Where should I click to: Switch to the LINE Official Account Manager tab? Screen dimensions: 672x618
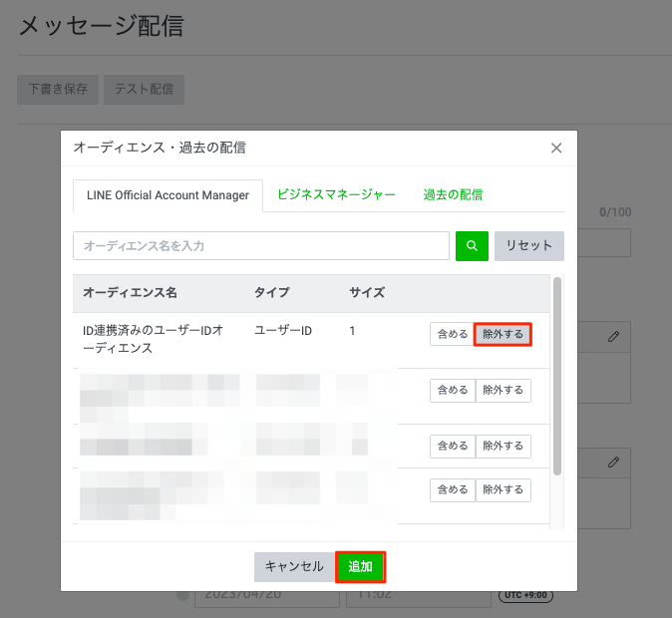168,195
